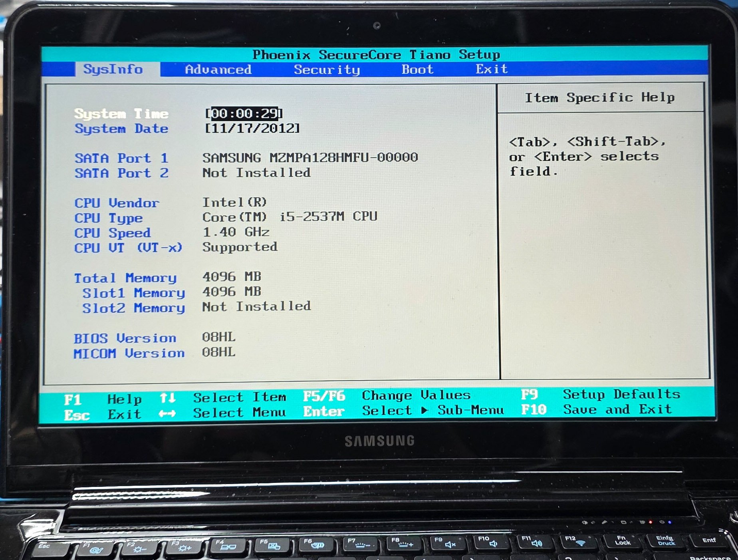Click the "SATA Port 2" label

click(x=121, y=173)
